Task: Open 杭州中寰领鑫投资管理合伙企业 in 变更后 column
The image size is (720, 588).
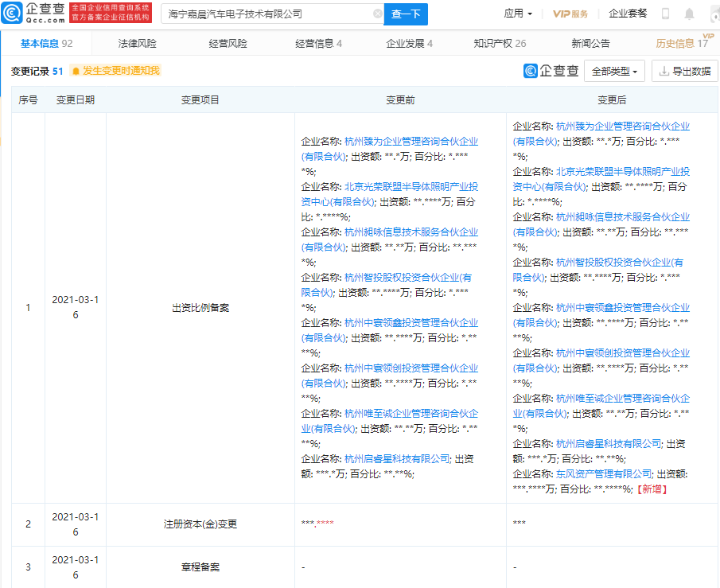Action: (601, 315)
